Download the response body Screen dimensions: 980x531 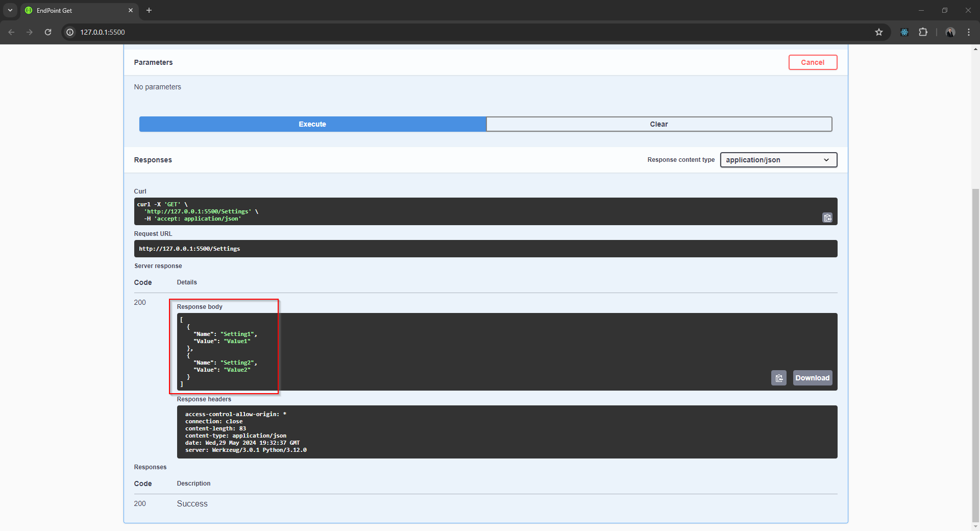[x=812, y=378]
